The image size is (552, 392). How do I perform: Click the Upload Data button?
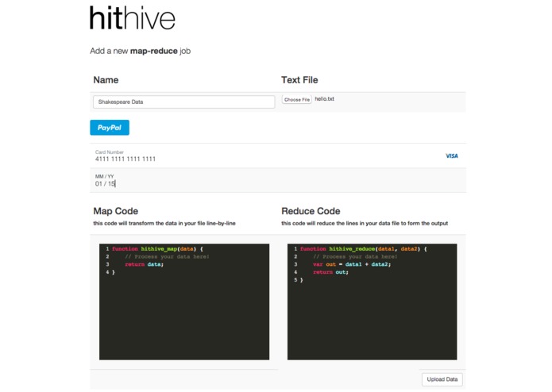pyautogui.click(x=442, y=379)
